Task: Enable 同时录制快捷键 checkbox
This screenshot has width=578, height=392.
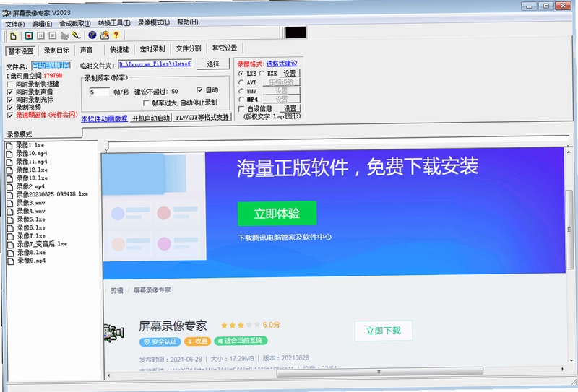Action: [10, 84]
